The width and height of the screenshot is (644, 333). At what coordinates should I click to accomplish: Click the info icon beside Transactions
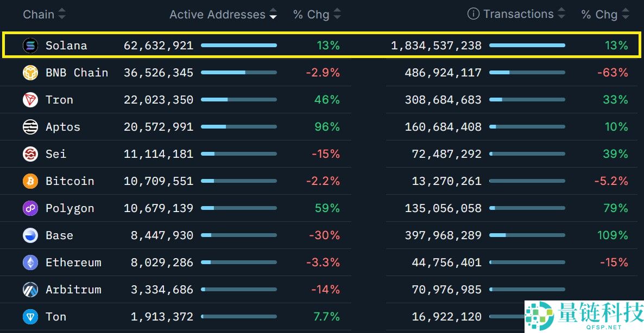coord(473,14)
